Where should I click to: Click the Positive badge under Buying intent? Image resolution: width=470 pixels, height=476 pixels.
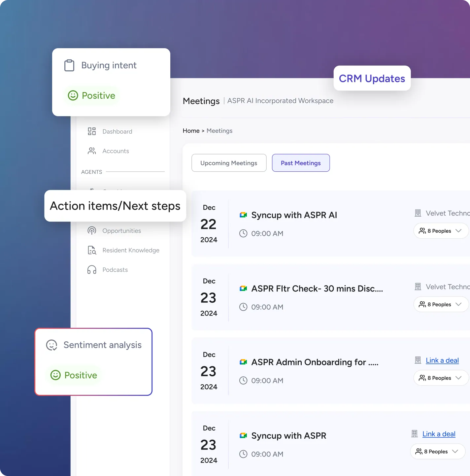click(x=92, y=95)
